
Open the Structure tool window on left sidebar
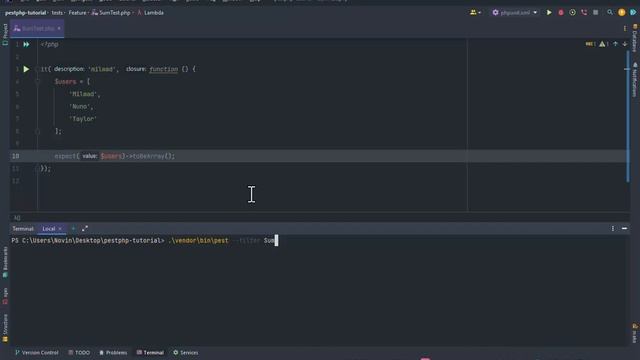[5, 328]
